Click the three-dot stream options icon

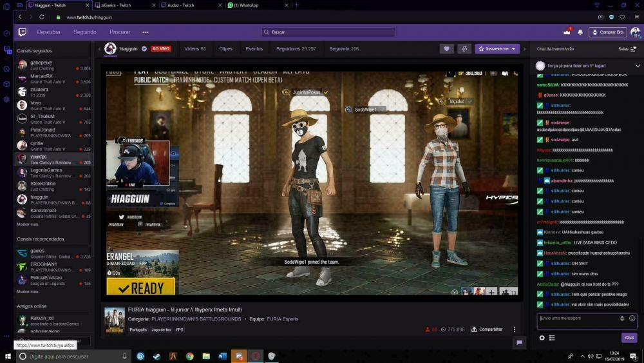click(x=514, y=329)
